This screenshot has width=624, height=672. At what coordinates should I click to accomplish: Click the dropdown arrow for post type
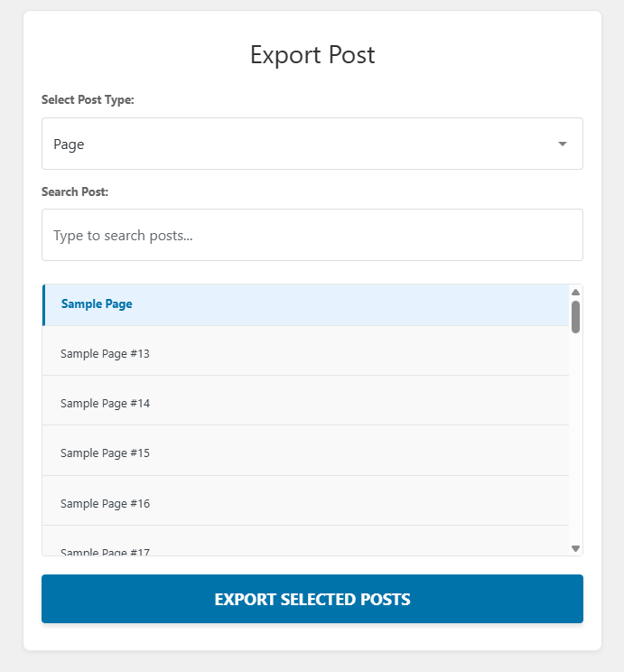click(563, 145)
